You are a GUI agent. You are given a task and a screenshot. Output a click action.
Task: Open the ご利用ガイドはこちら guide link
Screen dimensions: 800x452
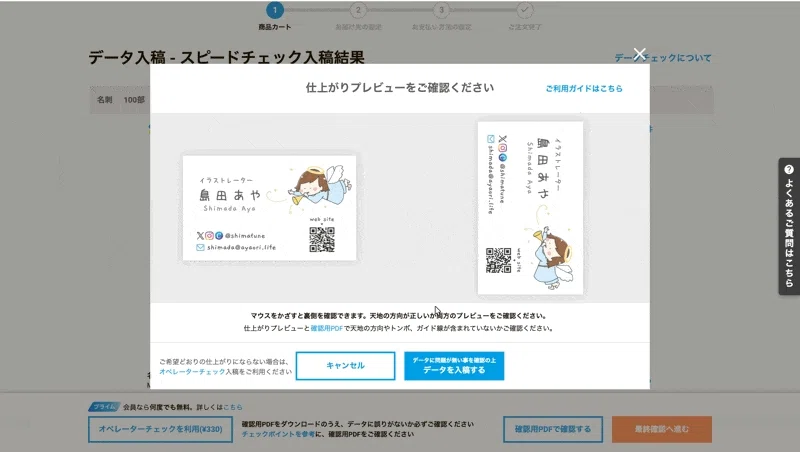pos(584,88)
